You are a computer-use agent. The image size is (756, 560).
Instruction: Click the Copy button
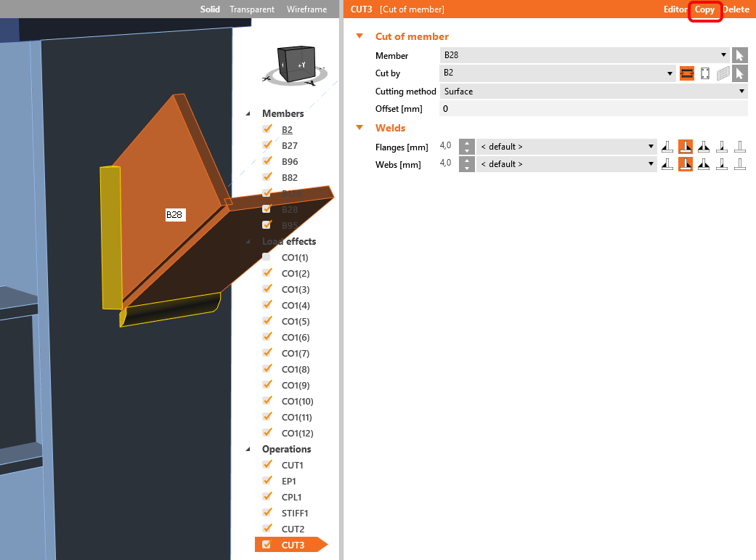pyautogui.click(x=704, y=9)
